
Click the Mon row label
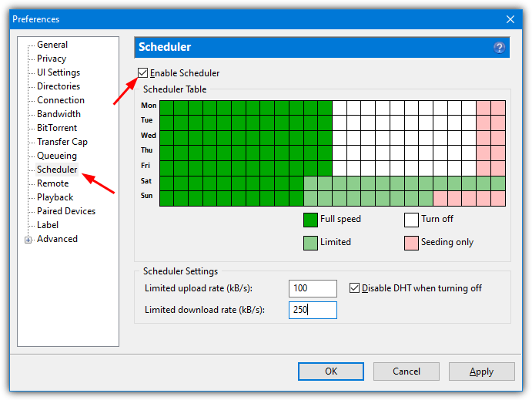tap(149, 106)
